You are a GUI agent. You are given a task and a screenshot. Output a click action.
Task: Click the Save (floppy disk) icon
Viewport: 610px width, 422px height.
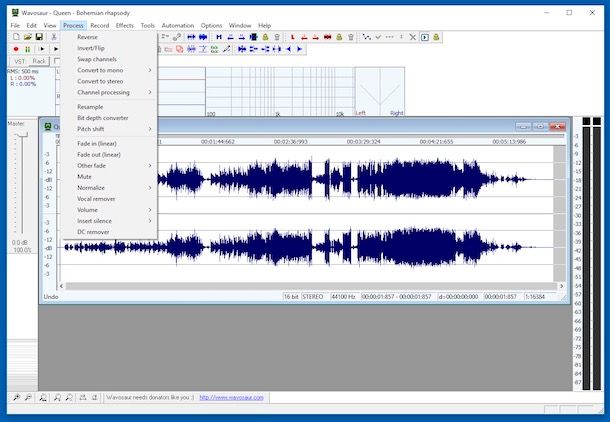(x=39, y=36)
